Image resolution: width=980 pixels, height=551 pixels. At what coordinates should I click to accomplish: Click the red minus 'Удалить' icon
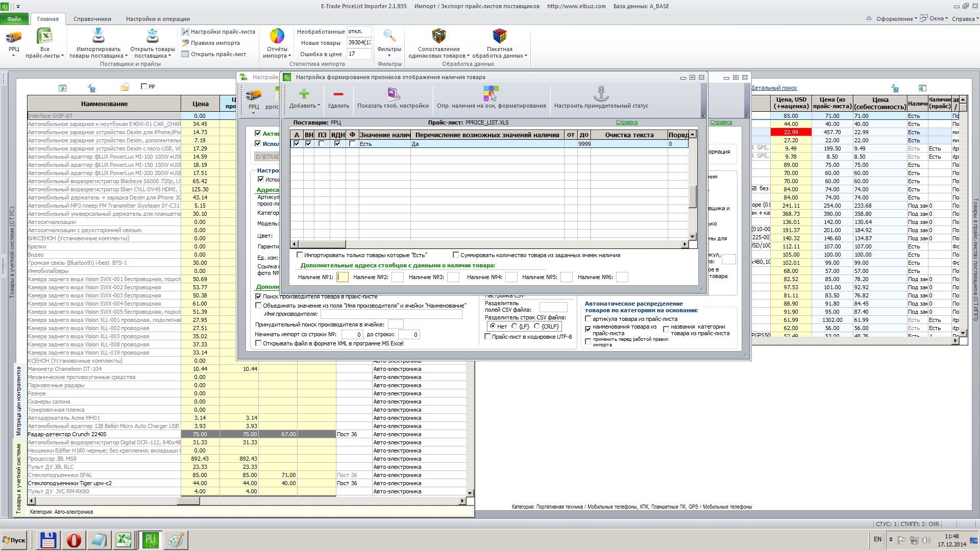point(338,94)
